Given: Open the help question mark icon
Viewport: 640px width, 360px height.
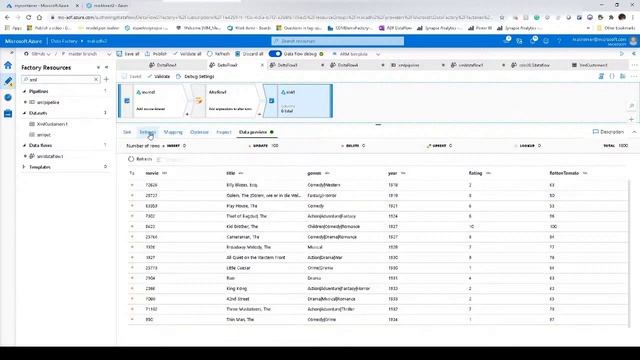Looking at the screenshot, I should (559, 41).
